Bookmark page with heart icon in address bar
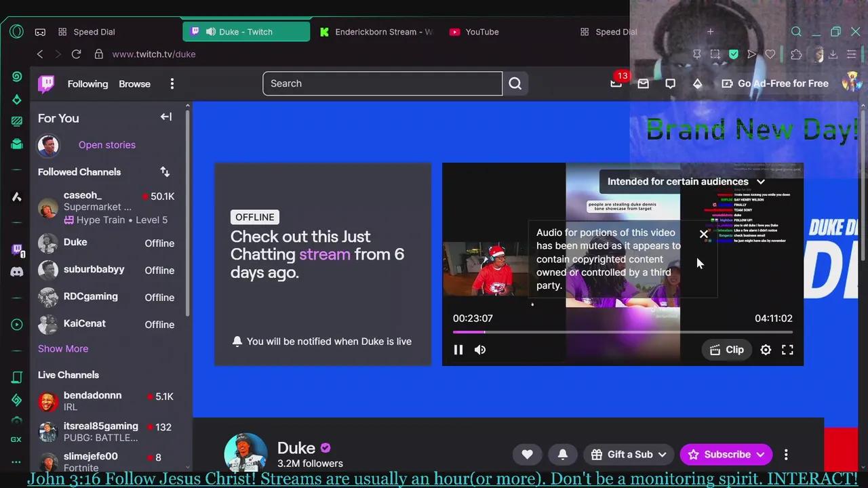This screenshot has height=488, width=868. pos(770,54)
